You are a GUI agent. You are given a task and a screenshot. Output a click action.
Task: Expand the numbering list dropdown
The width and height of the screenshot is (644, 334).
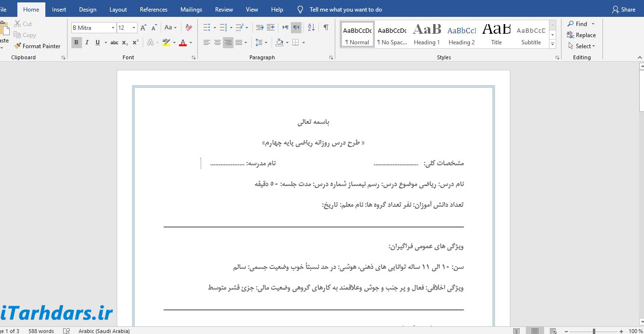[231, 27]
